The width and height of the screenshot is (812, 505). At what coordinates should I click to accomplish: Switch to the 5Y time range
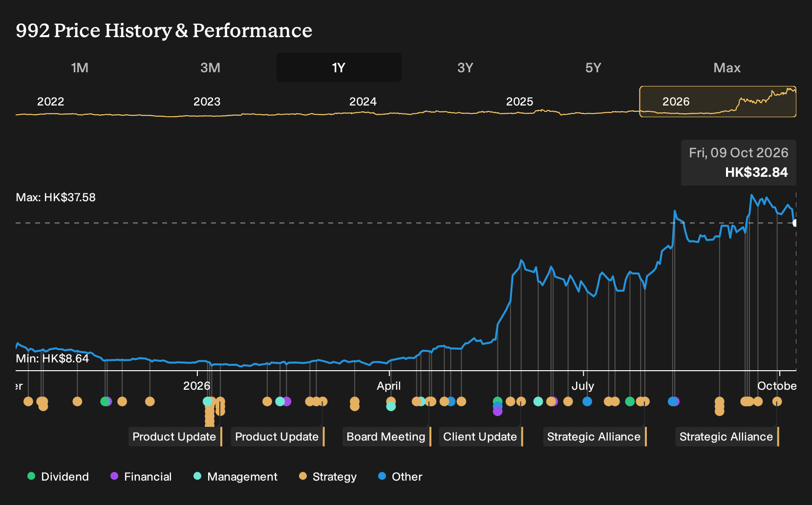click(x=593, y=67)
